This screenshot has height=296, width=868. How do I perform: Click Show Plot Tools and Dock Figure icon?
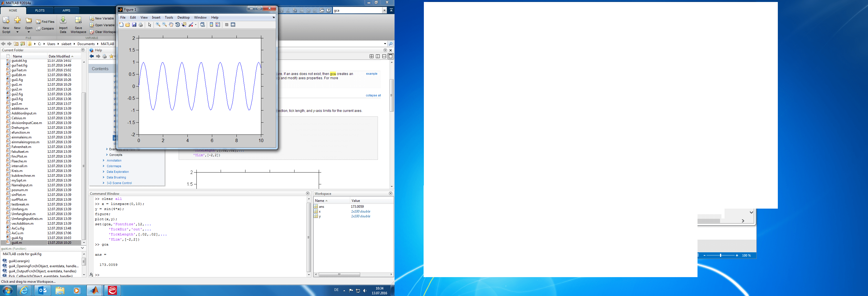pos(233,25)
